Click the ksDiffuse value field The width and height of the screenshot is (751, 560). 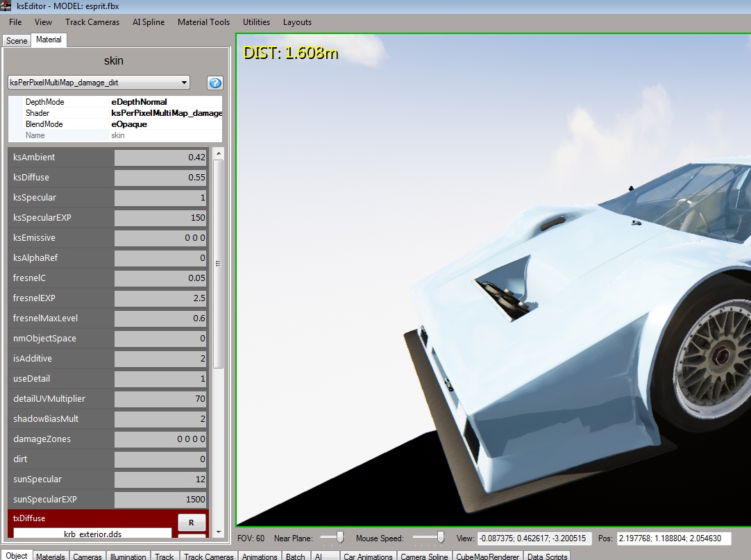coord(160,177)
